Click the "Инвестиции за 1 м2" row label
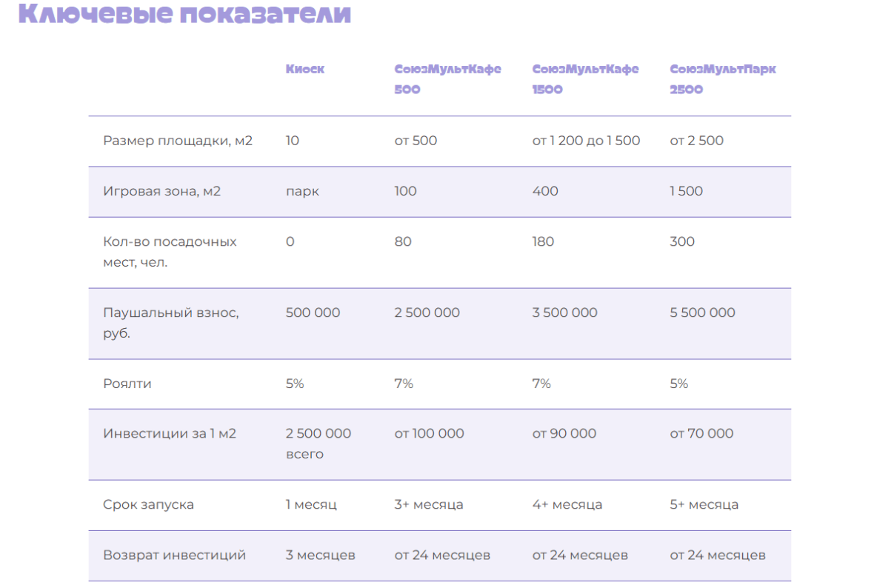Screen dimensions: 874x588 [170, 433]
